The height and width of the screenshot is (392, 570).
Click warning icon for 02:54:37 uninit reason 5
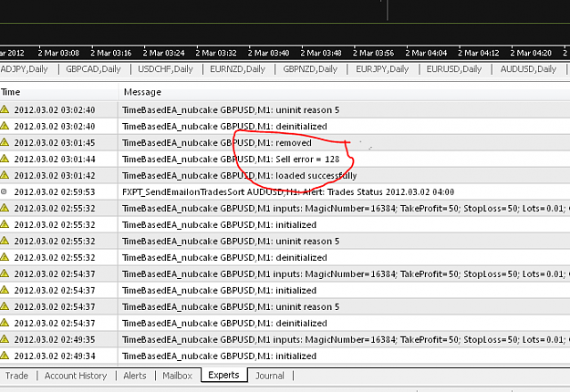tap(5, 306)
